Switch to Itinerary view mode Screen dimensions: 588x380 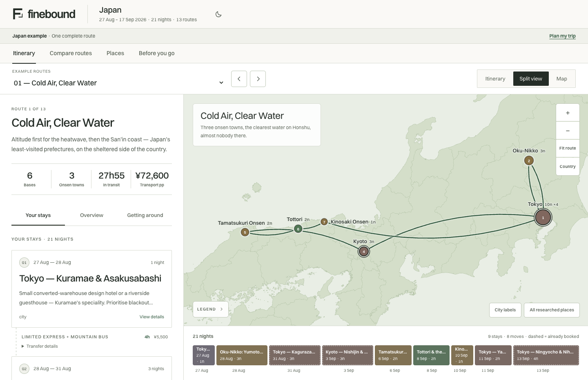coord(495,79)
